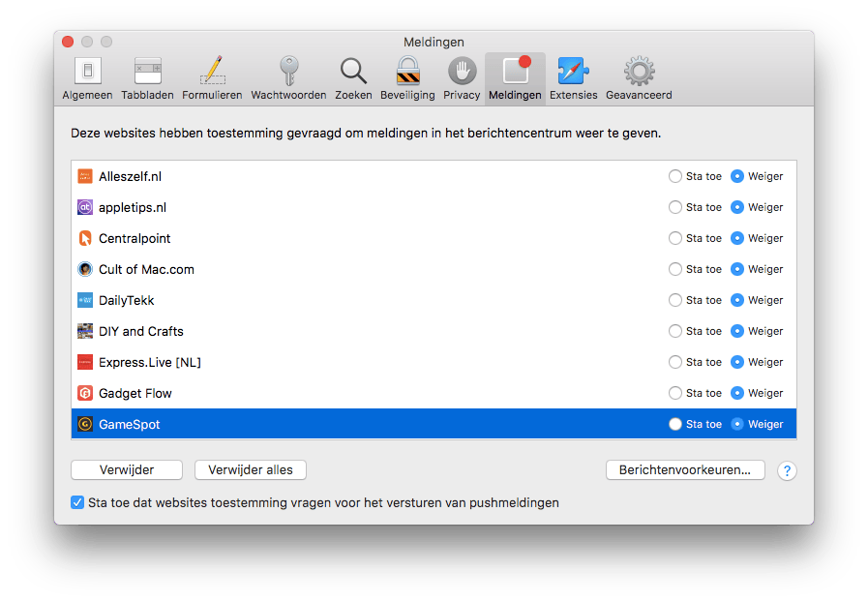
Task: Select Weiger for appletips.nl
Action: coord(736,207)
